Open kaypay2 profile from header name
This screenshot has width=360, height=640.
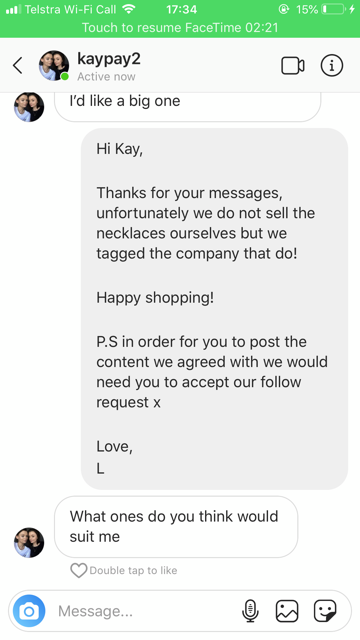pos(109,59)
